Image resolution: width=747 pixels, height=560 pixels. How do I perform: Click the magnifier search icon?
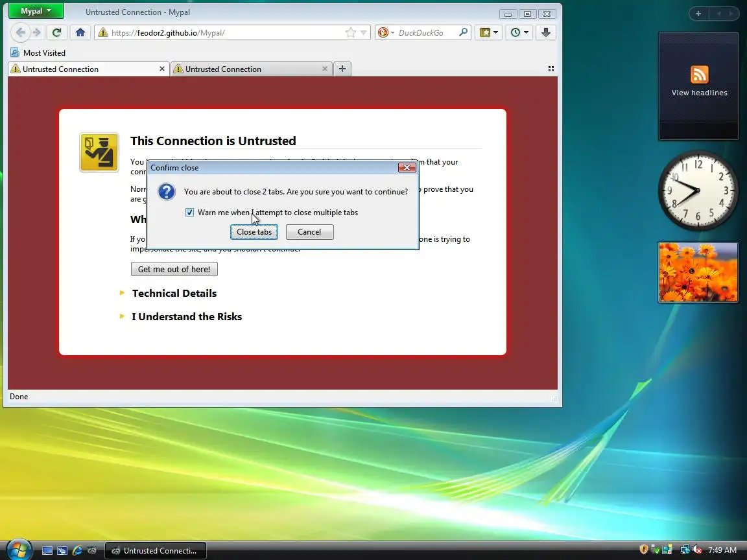pos(463,32)
